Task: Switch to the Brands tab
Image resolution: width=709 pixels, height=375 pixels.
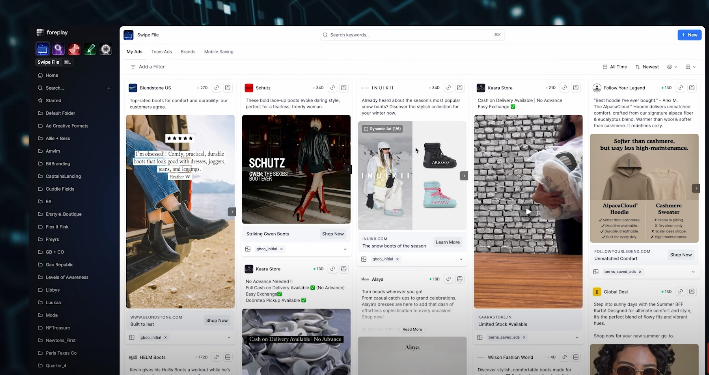Action: tap(188, 52)
